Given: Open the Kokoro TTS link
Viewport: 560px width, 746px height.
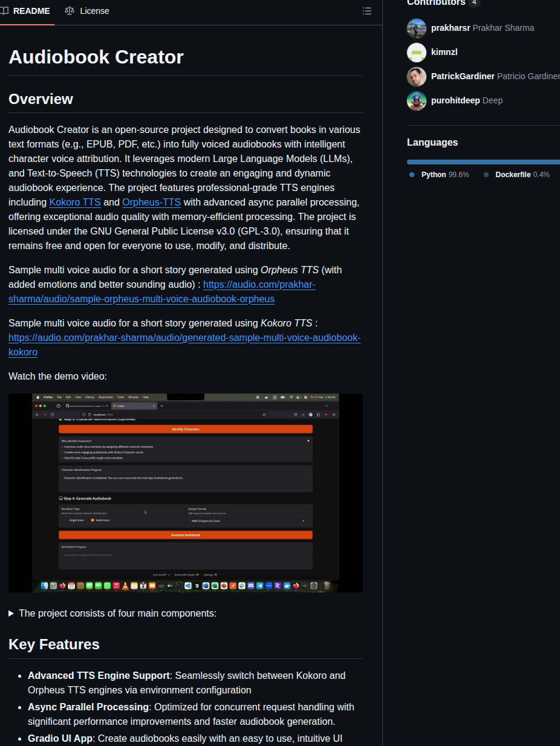Looking at the screenshot, I should click(x=75, y=202).
